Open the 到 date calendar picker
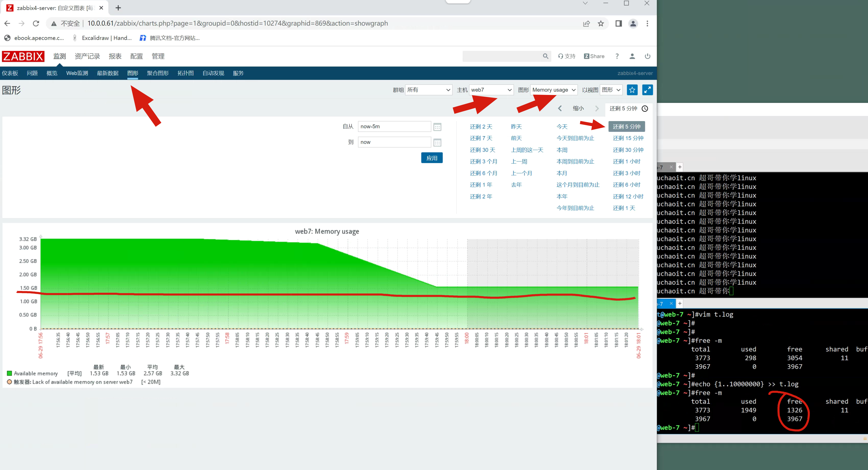868x470 pixels. [437, 143]
